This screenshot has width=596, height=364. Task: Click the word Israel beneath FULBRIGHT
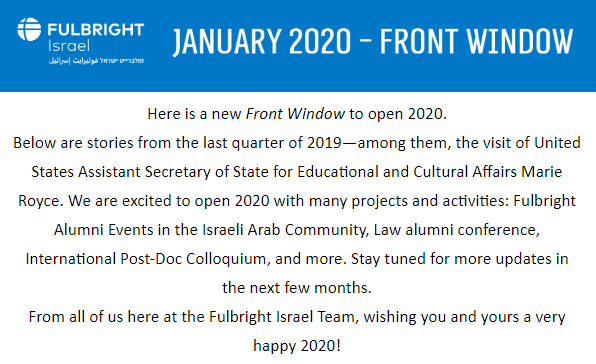(69, 46)
